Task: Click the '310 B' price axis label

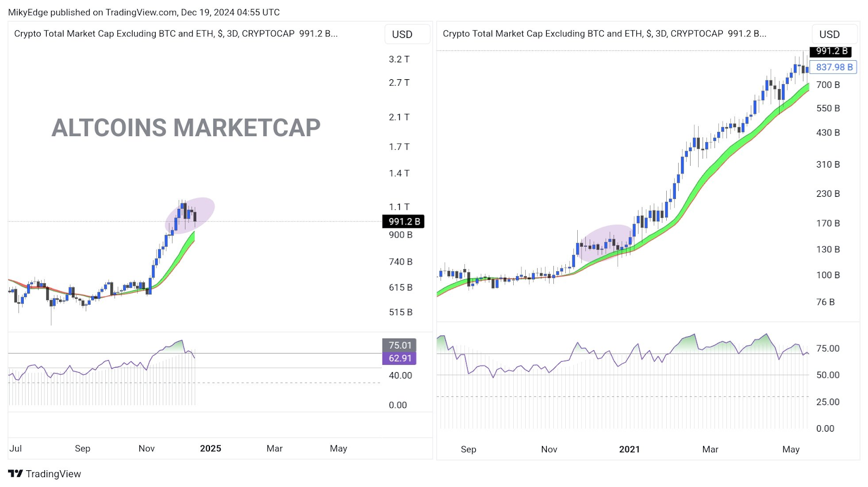Action: (x=828, y=165)
